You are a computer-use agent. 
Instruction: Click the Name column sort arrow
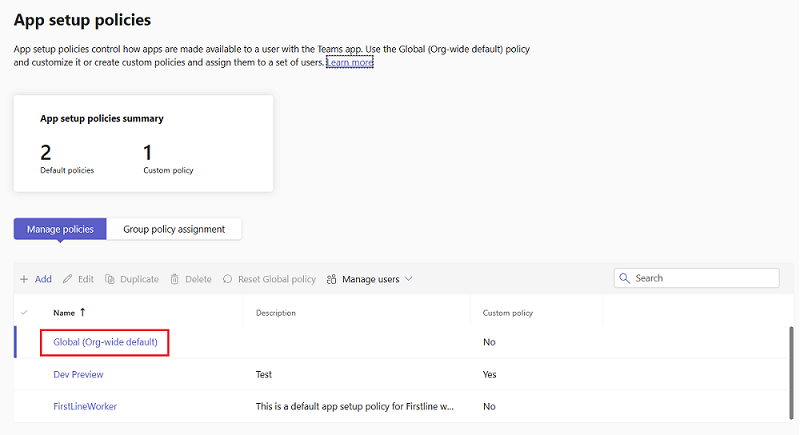click(x=82, y=312)
